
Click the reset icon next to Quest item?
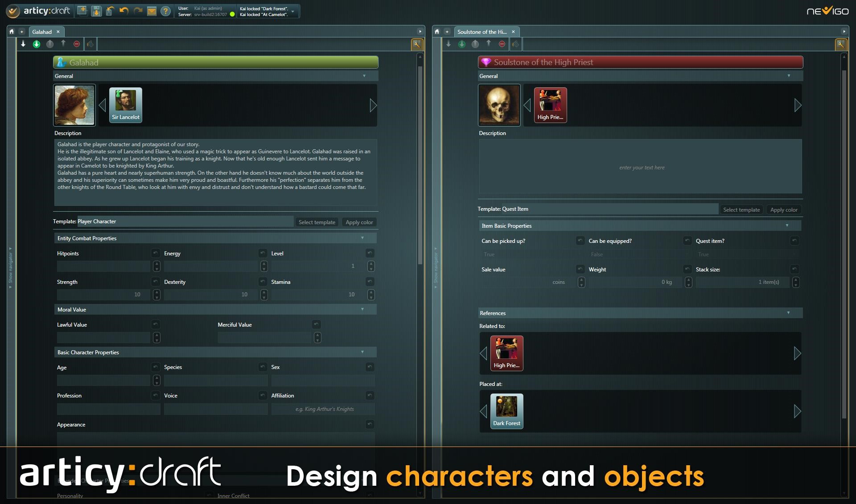(x=794, y=241)
